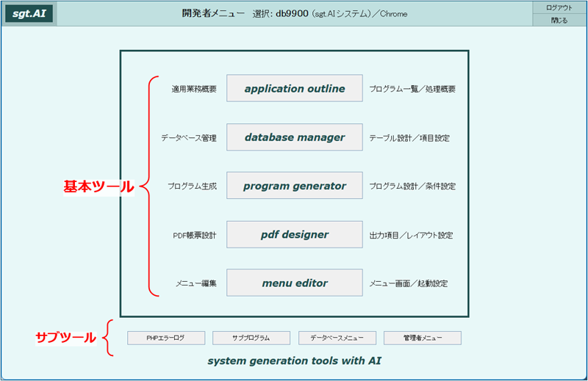Open the データベースメニュー button
588x381 pixels.
pyautogui.click(x=337, y=338)
